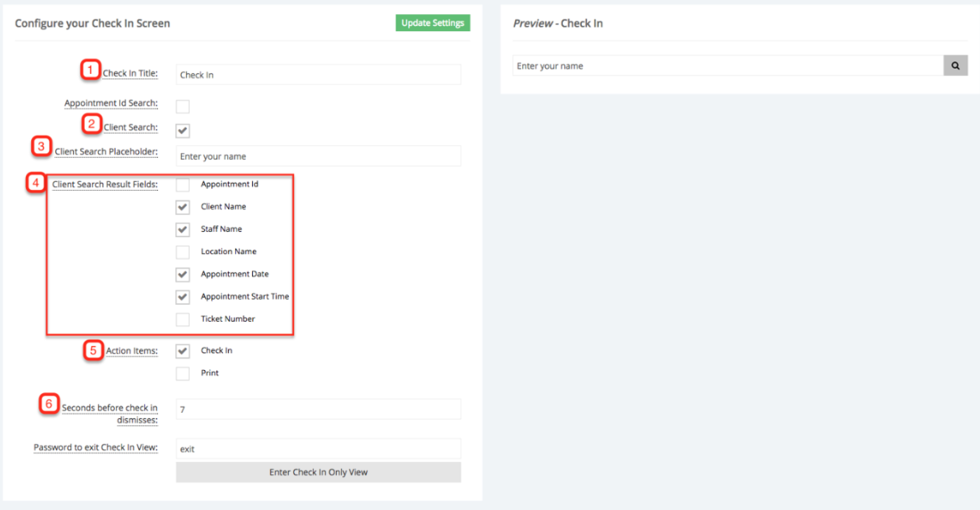Uncheck the Client Search checkbox

coord(183,131)
